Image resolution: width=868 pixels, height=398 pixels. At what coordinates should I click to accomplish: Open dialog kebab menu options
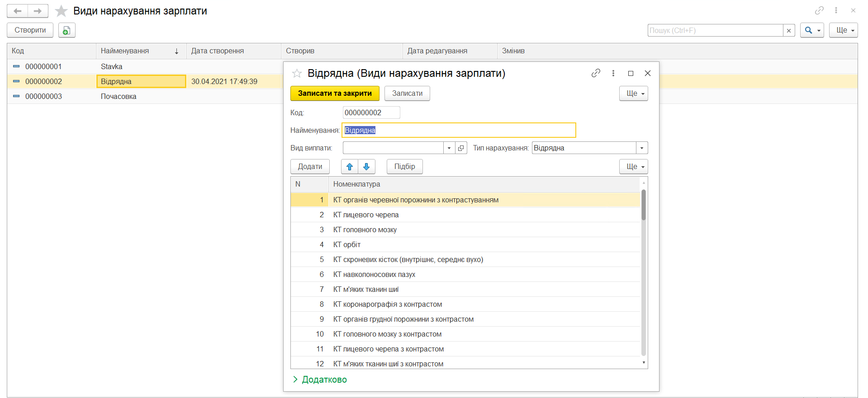613,73
